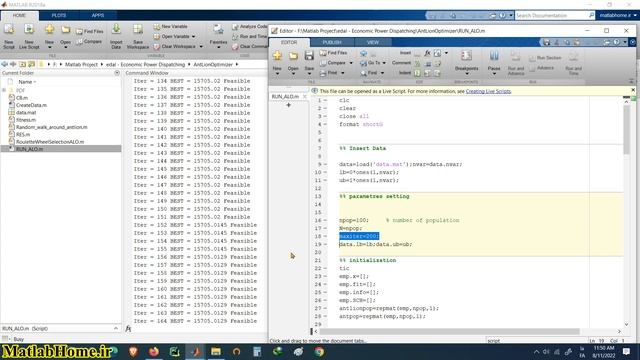The width and height of the screenshot is (640, 360).
Task: Click Clear Commands in Home ribbon
Action: point(249,47)
